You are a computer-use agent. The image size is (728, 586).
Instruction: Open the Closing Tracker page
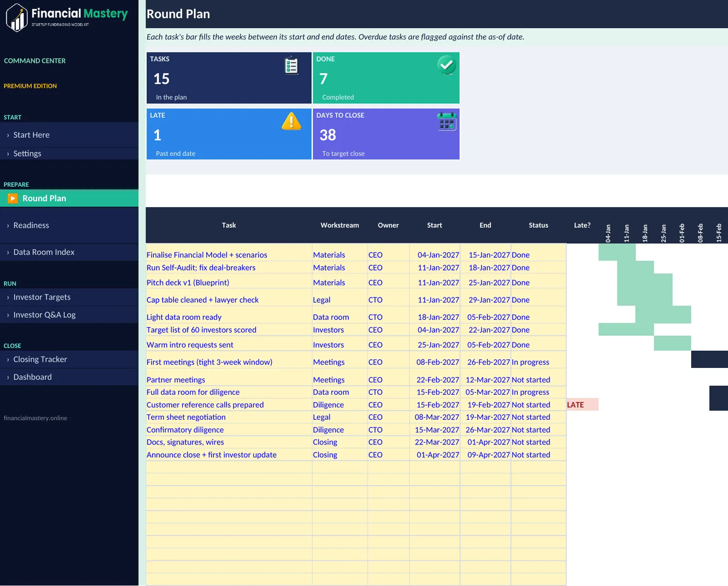[x=69, y=359]
